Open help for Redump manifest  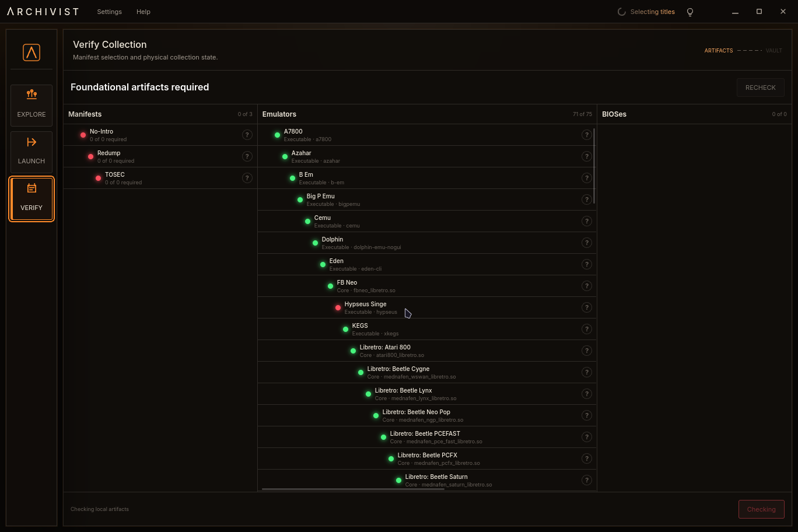click(x=247, y=156)
